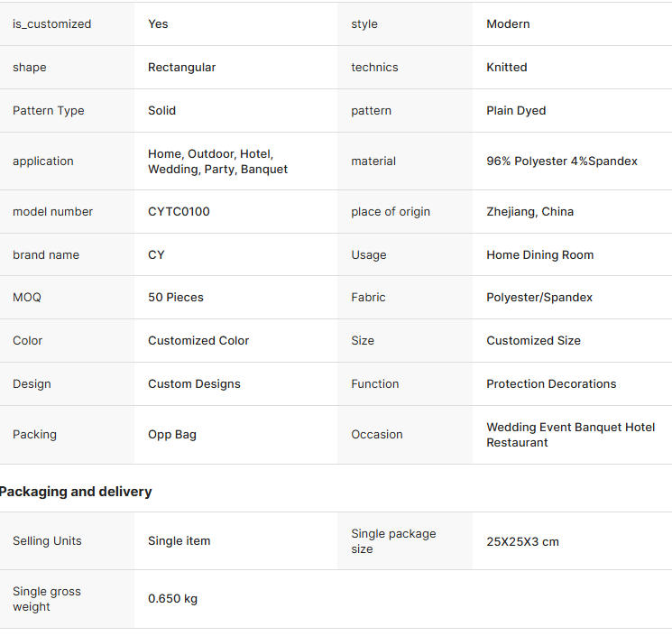Select the '96% Polyester 4%Spandex' material value
The width and height of the screenshot is (672, 636).
pyautogui.click(x=562, y=161)
